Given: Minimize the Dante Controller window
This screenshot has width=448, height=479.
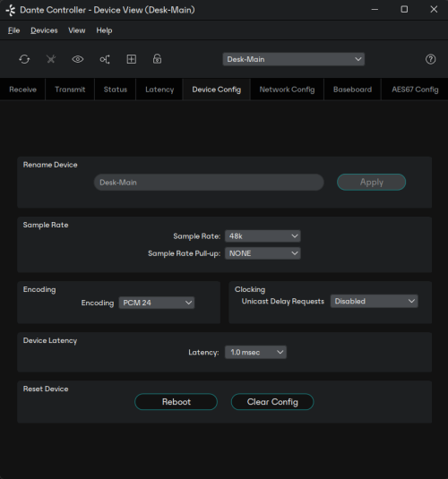Looking at the screenshot, I should tap(375, 10).
